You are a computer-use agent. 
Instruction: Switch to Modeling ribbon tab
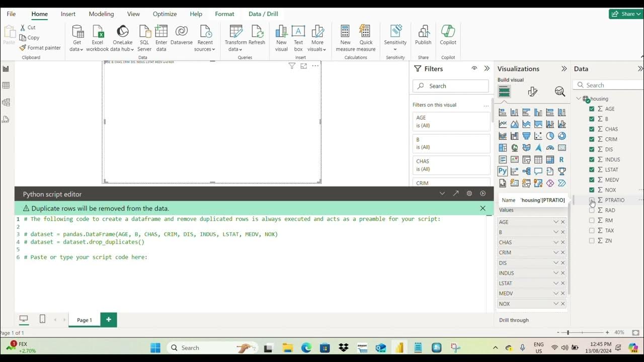point(101,14)
